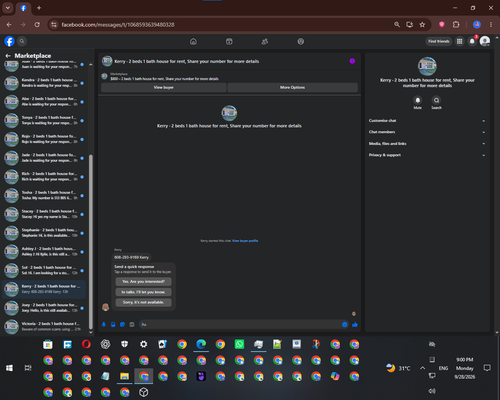Open the Tosha conversation in the chat list

pyautogui.click(x=44, y=195)
